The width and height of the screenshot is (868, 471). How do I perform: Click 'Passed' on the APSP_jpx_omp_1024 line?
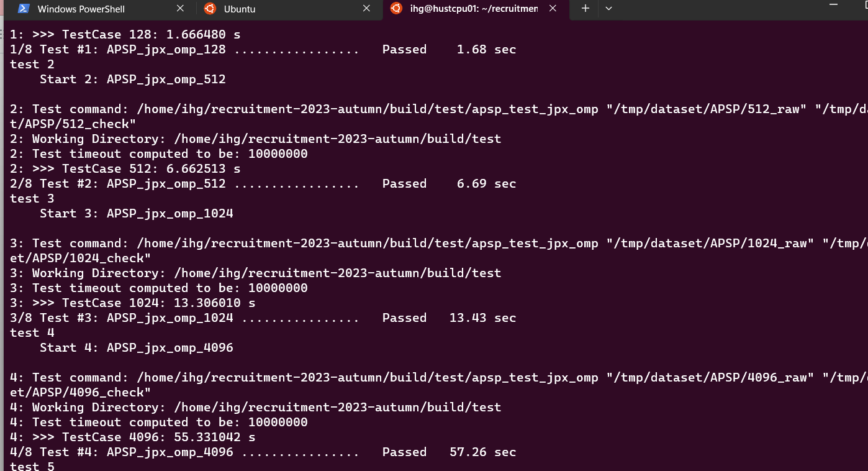coord(404,318)
